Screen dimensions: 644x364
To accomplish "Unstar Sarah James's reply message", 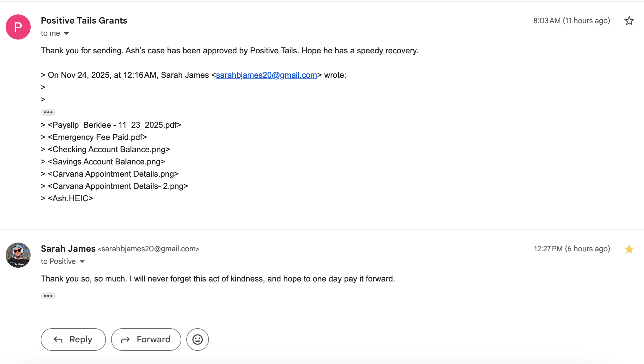I will coord(629,249).
